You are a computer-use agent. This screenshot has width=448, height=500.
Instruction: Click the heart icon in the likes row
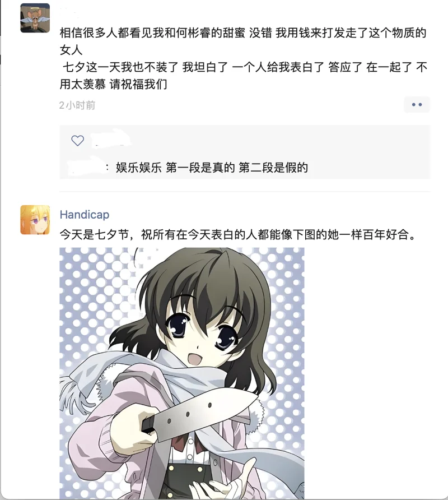(x=77, y=141)
